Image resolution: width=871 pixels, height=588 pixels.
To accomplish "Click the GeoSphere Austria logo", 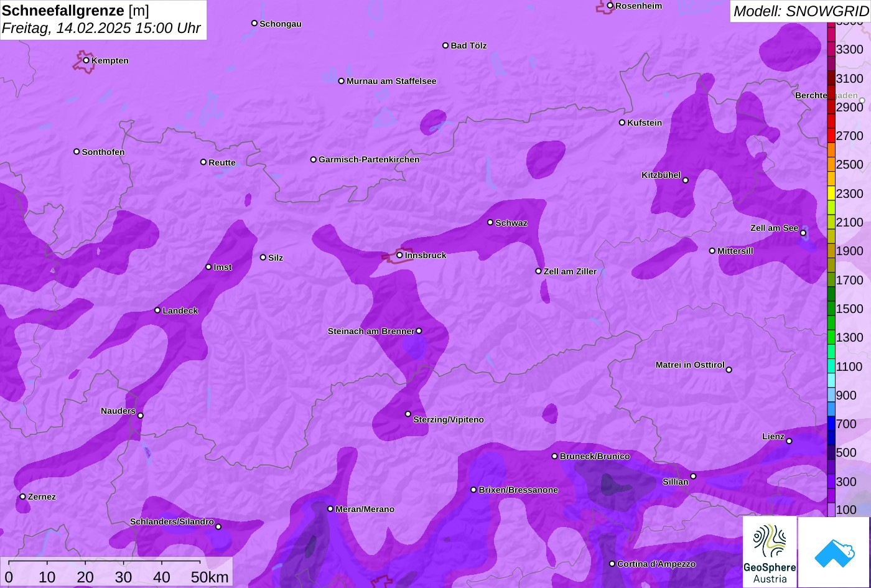I will point(770,552).
